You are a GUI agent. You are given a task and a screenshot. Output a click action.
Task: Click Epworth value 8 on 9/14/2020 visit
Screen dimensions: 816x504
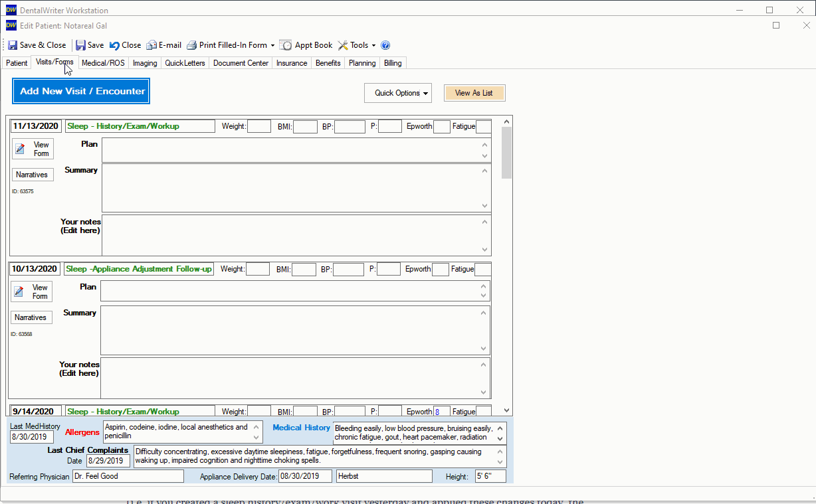[x=442, y=412]
